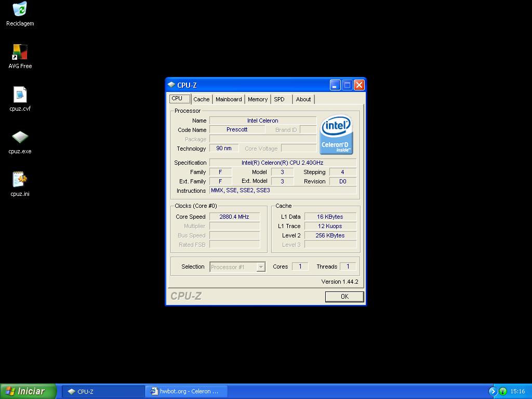The height and width of the screenshot is (399, 532).
Task: Click the Revision value 'D0'
Action: pyautogui.click(x=343, y=181)
